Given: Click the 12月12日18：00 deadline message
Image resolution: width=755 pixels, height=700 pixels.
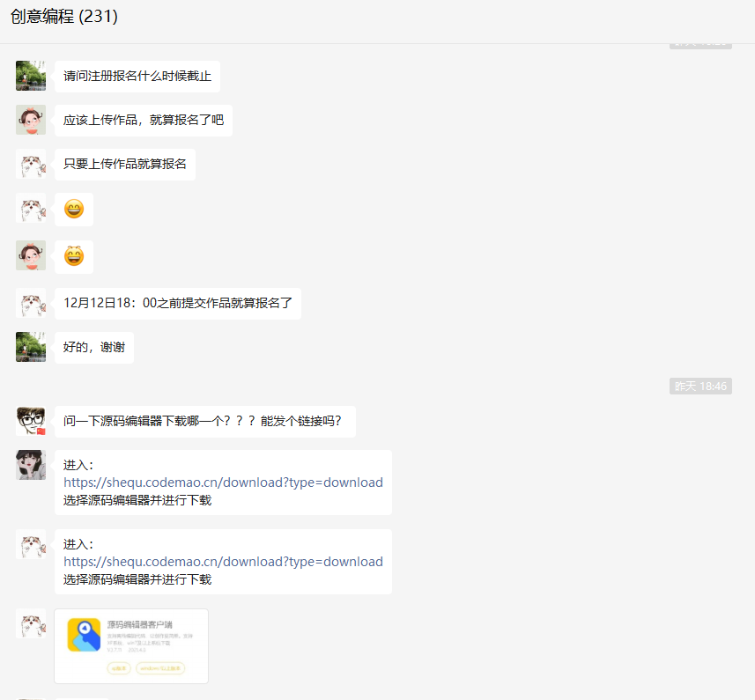Looking at the screenshot, I should 178,303.
